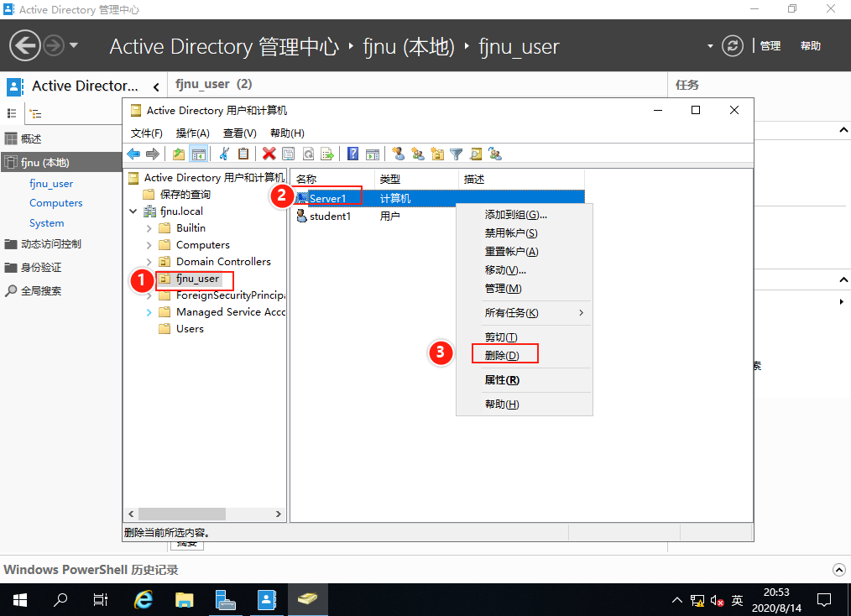Open File Explorer from the taskbar

pos(185,600)
